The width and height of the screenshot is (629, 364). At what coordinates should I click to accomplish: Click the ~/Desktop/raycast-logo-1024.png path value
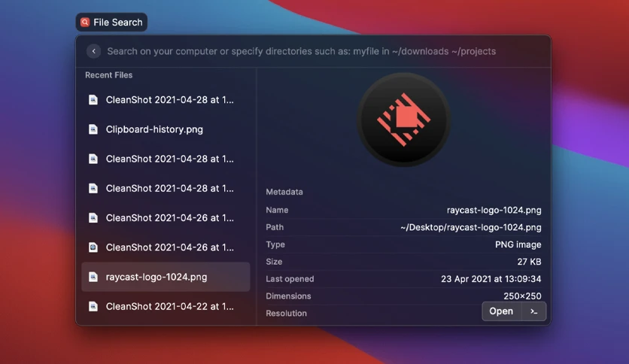(470, 228)
